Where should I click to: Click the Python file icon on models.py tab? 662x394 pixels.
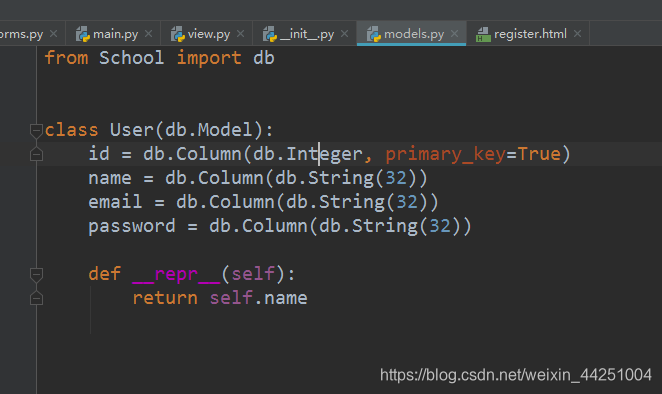point(374,34)
